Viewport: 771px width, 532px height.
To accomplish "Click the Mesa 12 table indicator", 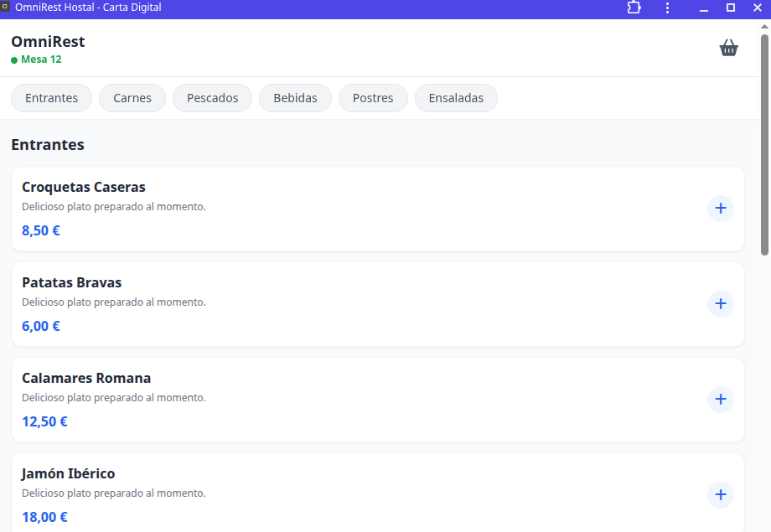I will pos(40,59).
